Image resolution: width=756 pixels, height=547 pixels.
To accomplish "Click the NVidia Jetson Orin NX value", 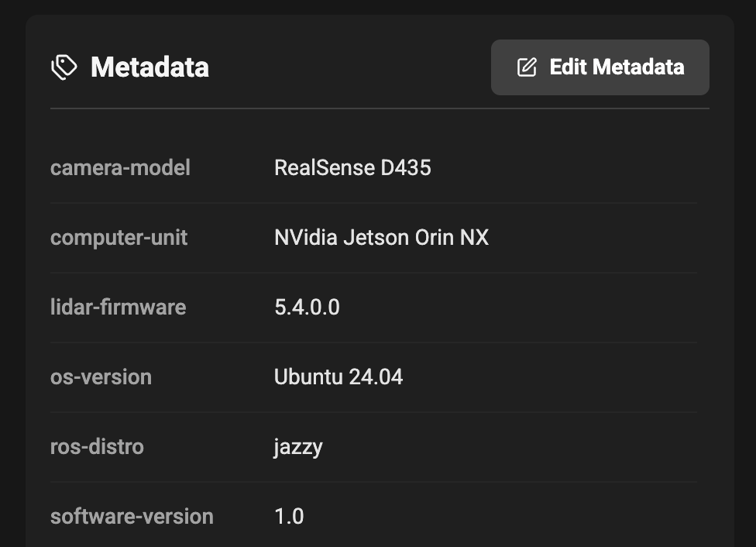I will 381,238.
